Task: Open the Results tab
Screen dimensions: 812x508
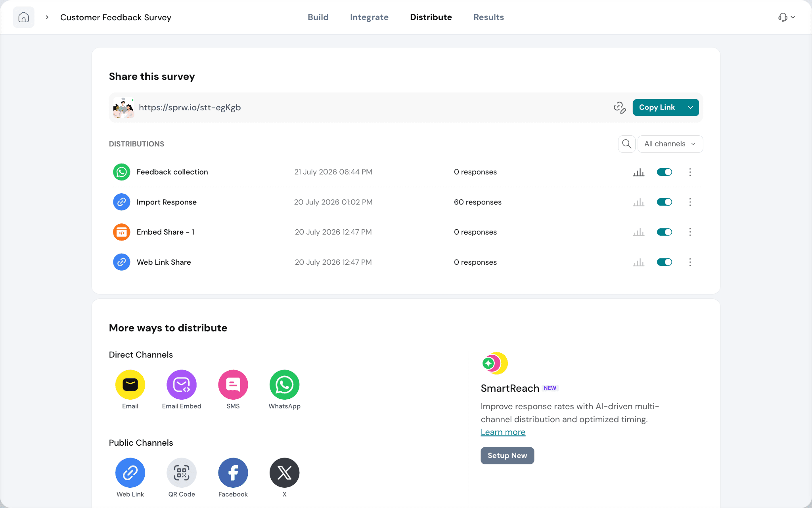Action: 488,17
